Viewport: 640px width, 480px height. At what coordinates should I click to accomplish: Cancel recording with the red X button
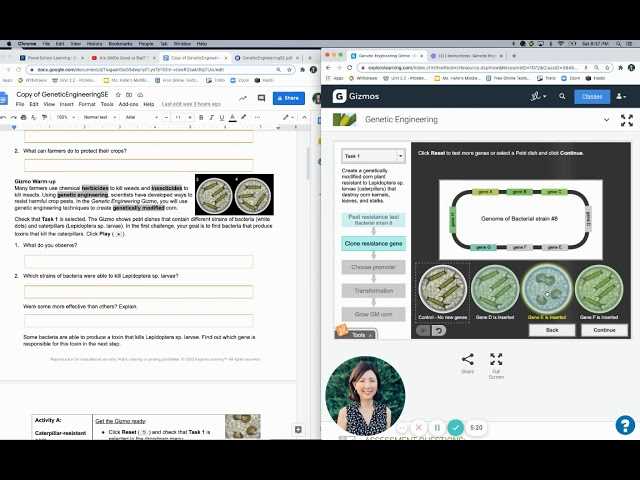tap(418, 428)
